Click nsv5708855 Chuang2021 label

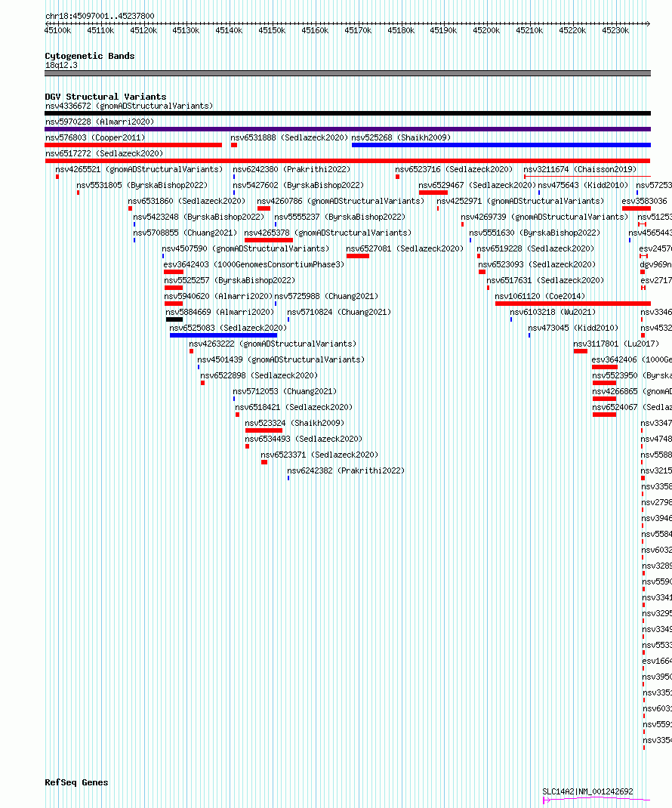click(x=185, y=233)
